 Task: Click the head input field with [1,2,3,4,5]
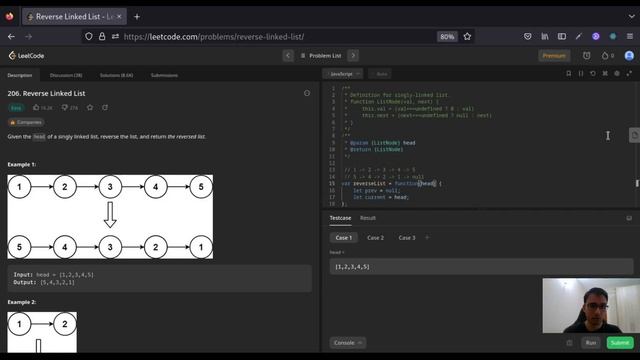(x=481, y=267)
